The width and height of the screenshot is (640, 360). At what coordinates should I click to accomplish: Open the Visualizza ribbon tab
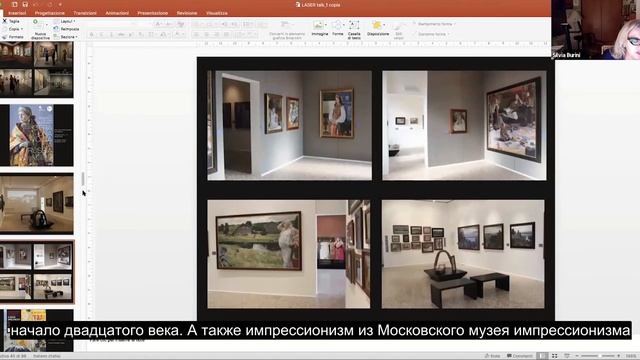(x=217, y=13)
